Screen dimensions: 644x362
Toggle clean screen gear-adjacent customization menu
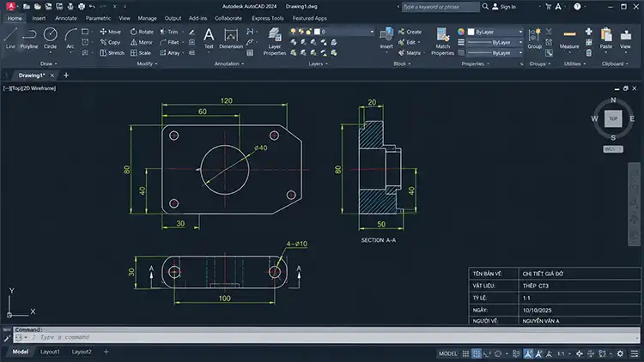click(x=635, y=353)
